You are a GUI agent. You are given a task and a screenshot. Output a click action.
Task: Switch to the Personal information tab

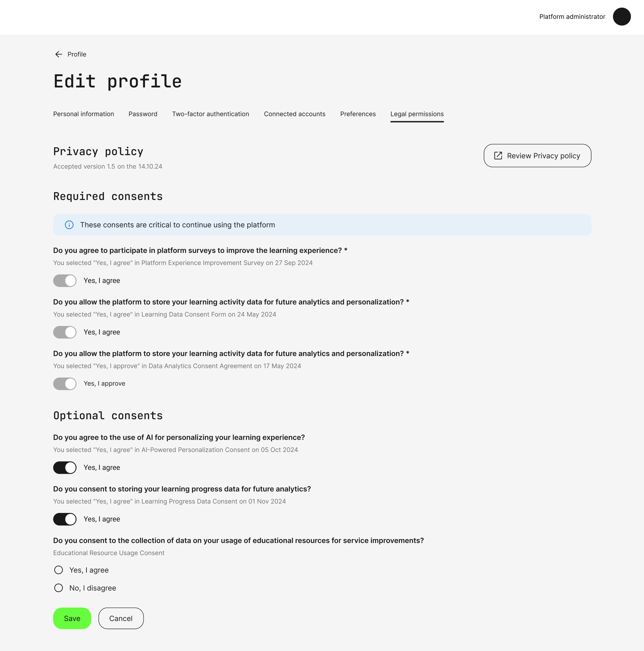pos(84,114)
